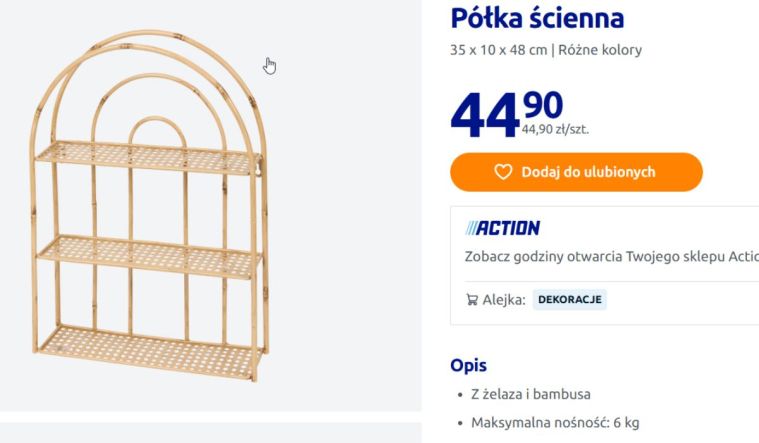Open the store opening hours link
Image resolution: width=759 pixels, height=443 pixels.
click(611, 256)
